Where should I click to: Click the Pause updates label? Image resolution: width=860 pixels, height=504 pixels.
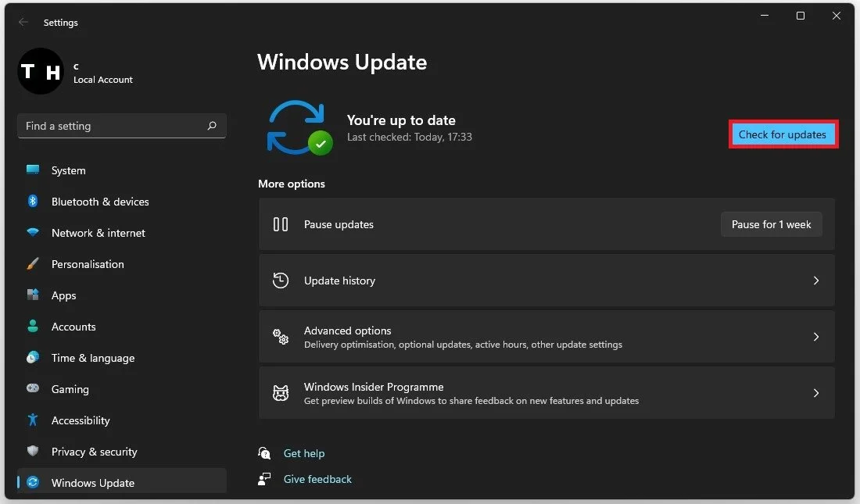point(339,224)
